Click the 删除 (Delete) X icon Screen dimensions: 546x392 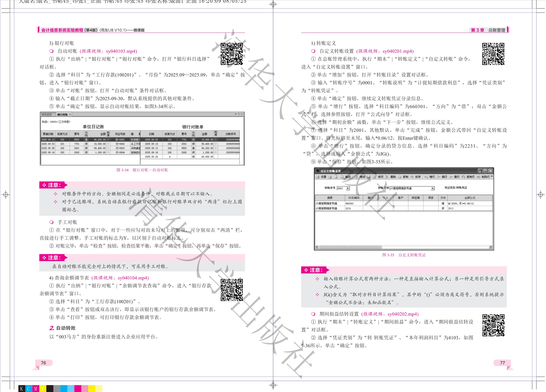click(x=387, y=177)
